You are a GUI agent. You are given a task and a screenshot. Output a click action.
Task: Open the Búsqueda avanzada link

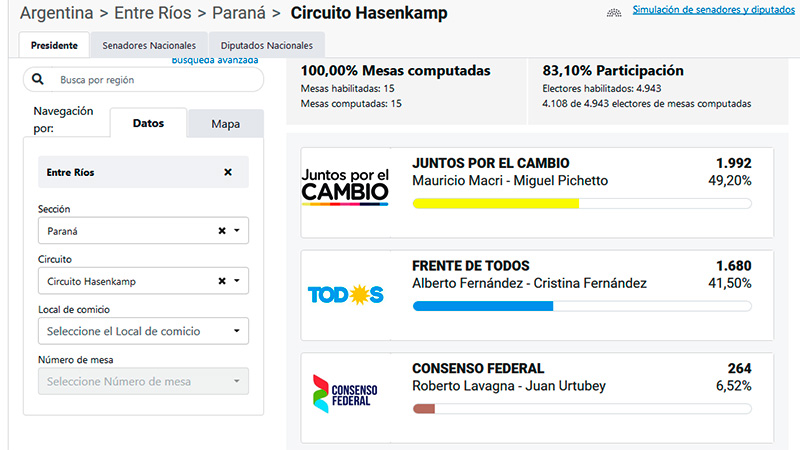[x=215, y=60]
